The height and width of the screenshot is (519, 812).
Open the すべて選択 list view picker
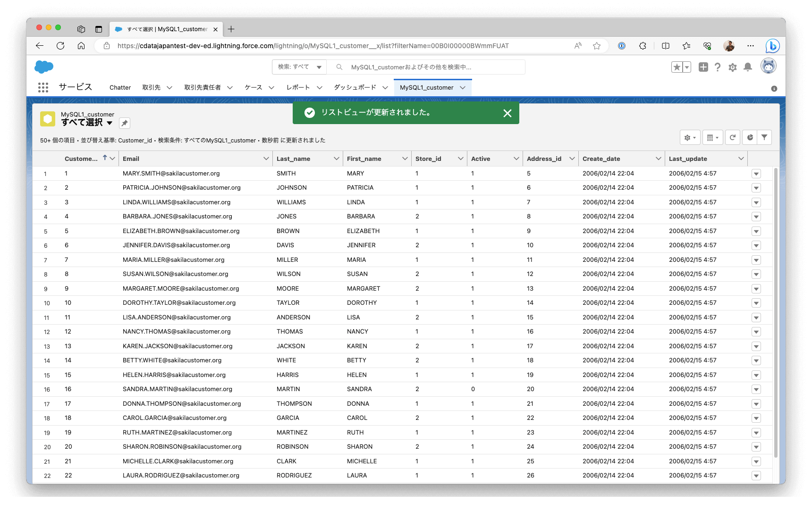pyautogui.click(x=87, y=123)
